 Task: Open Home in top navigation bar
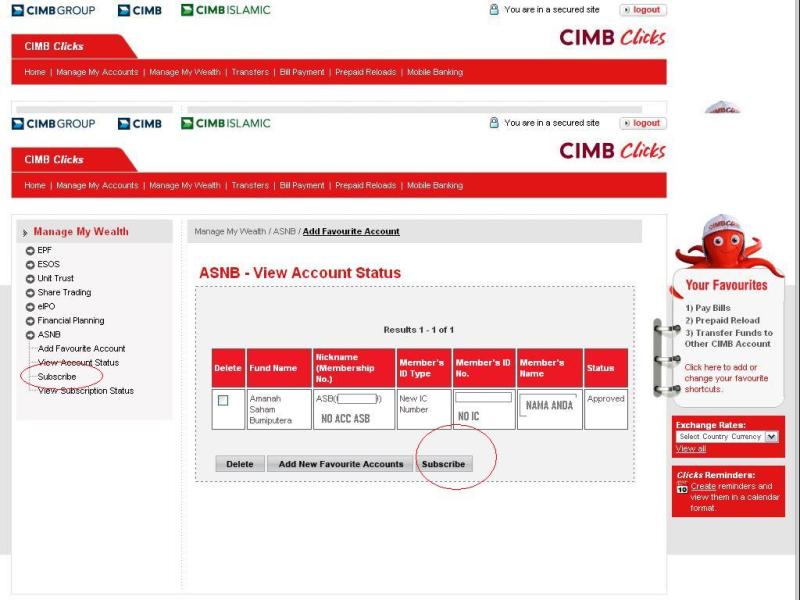[x=35, y=72]
